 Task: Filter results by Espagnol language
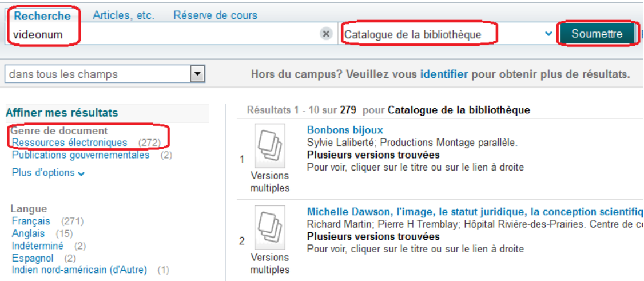[x=33, y=259]
